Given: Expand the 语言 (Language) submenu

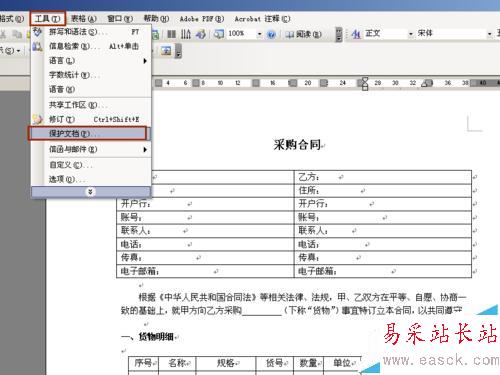Looking at the screenshot, I should click(x=91, y=61).
